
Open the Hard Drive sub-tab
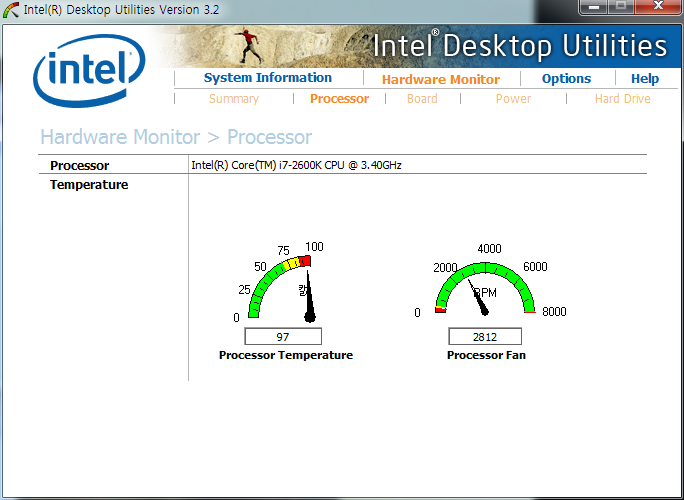[622, 99]
